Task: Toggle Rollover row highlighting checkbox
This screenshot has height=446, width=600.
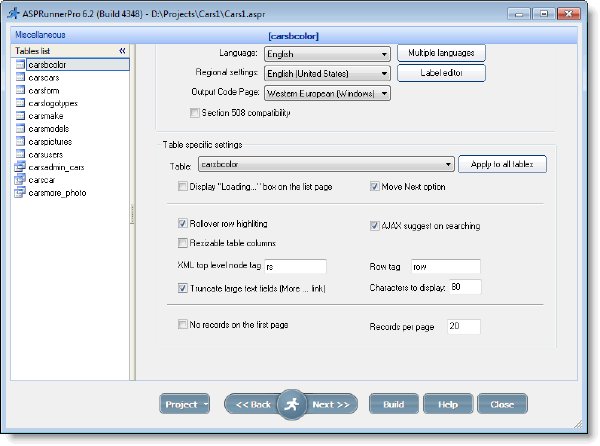Action: [183, 223]
